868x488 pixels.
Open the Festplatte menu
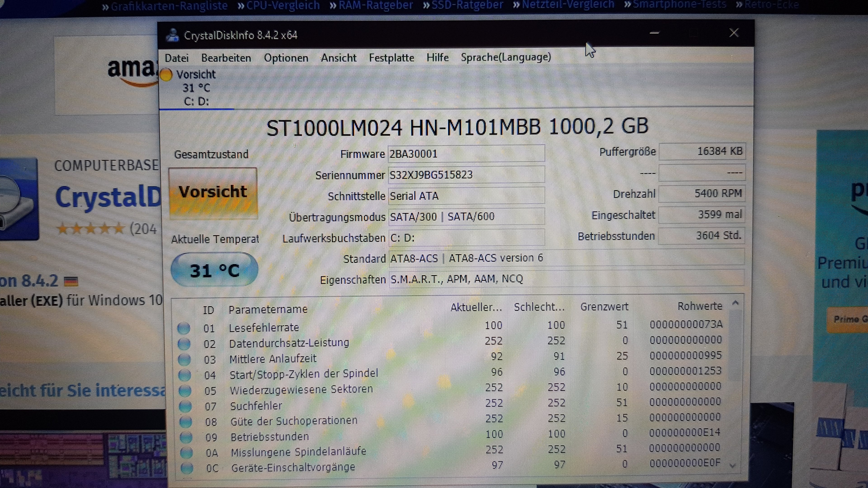pos(391,58)
